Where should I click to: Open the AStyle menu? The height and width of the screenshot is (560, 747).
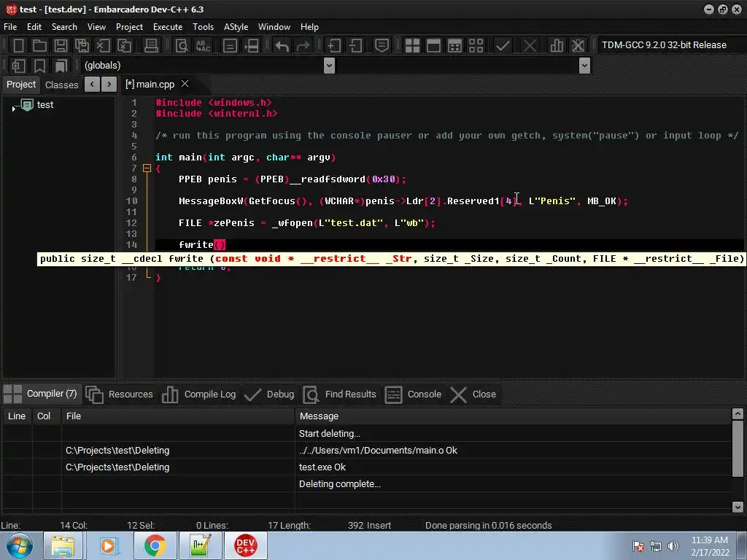pyautogui.click(x=236, y=27)
